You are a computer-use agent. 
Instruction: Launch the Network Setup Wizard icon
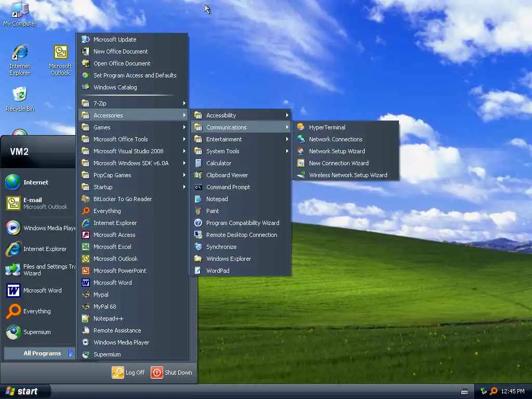(x=301, y=151)
